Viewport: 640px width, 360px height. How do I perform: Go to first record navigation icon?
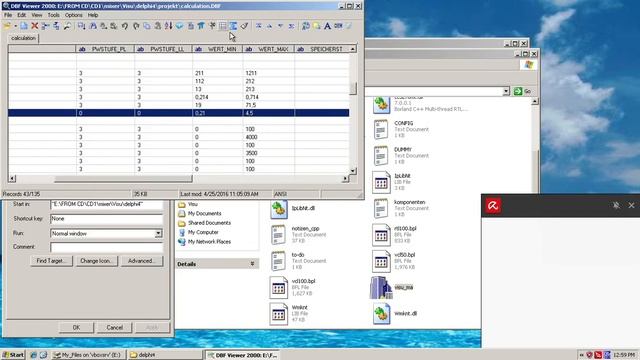click(258, 26)
